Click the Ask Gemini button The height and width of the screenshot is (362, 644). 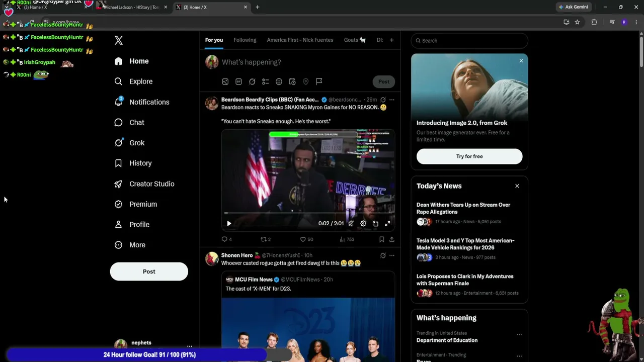click(x=574, y=7)
